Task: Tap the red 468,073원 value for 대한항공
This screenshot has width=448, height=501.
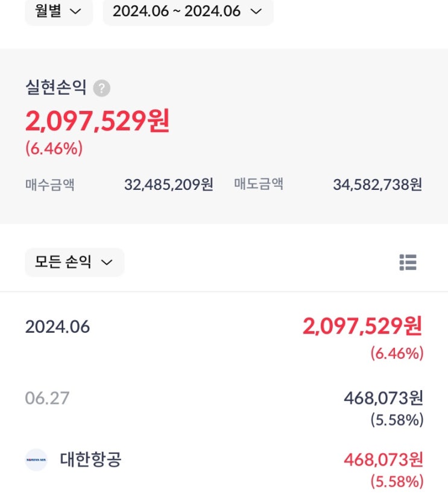Action: 383,460
